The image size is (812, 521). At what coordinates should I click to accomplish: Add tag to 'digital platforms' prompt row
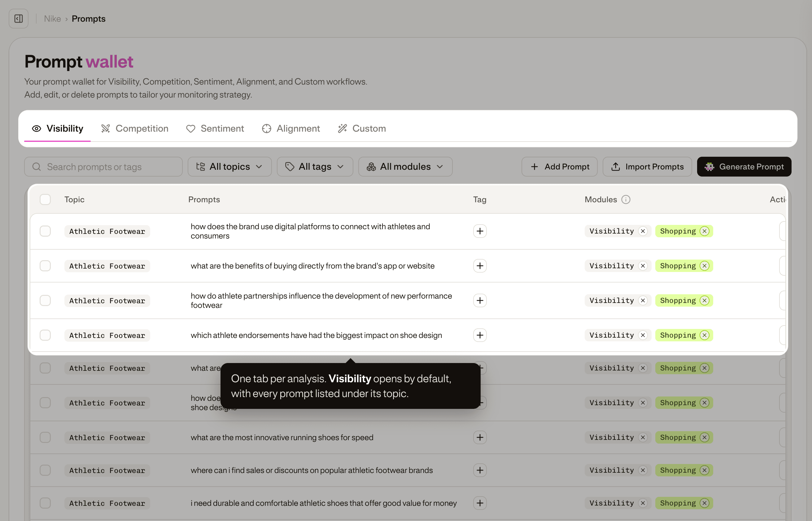coord(480,231)
